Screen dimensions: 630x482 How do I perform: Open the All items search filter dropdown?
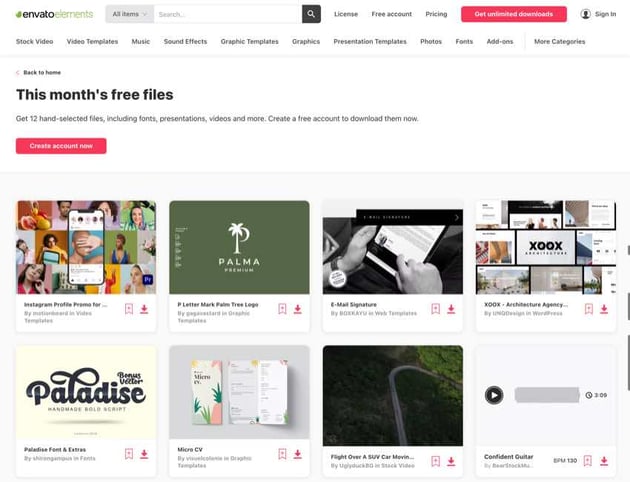click(130, 14)
